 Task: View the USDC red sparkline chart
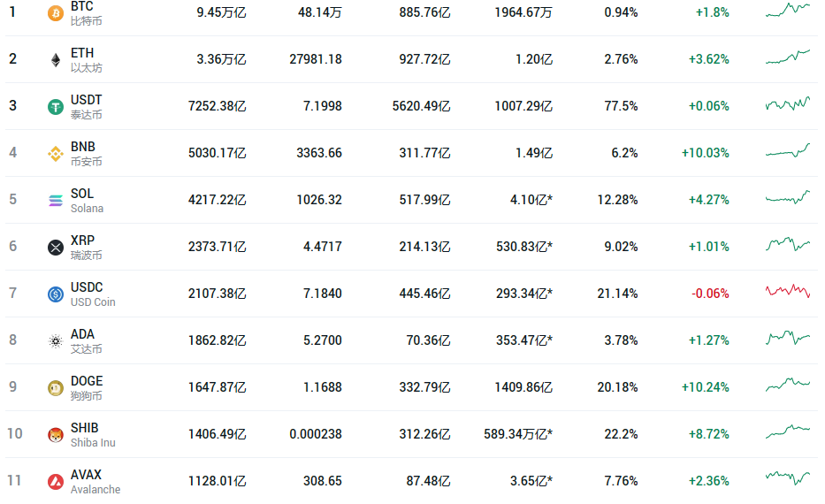pyautogui.click(x=788, y=291)
